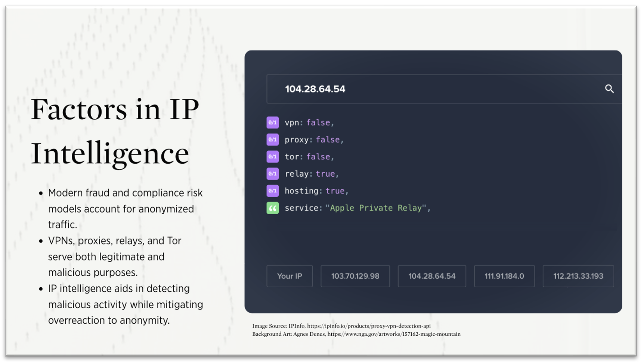Click the boolean icon beside tor
The width and height of the screenshot is (644, 363).
272,157
